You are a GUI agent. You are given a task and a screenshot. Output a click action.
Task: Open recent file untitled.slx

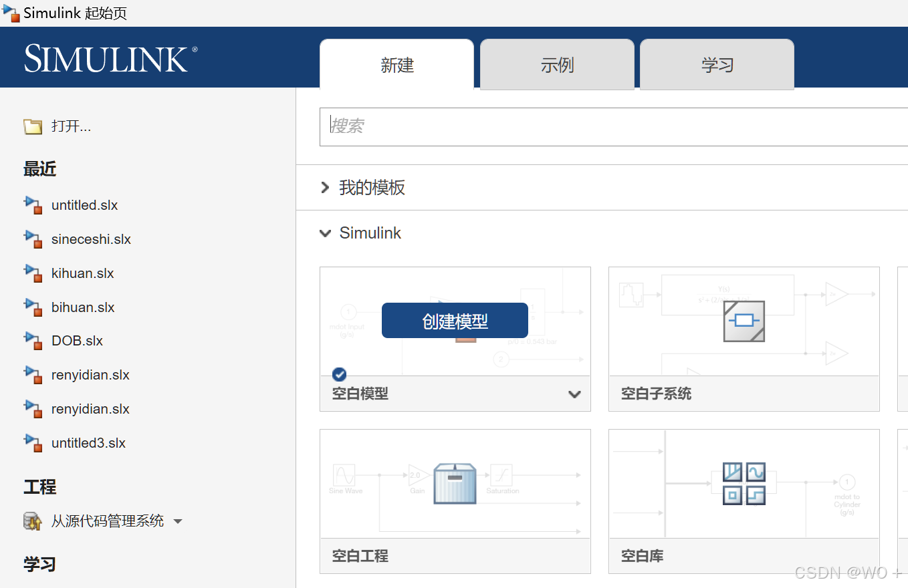pos(85,205)
